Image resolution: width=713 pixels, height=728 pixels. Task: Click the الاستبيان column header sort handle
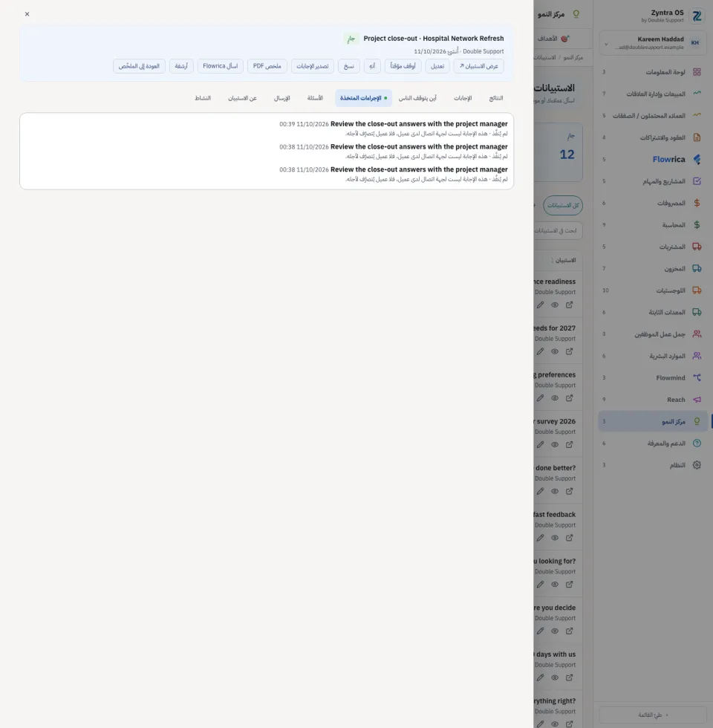coord(552,261)
